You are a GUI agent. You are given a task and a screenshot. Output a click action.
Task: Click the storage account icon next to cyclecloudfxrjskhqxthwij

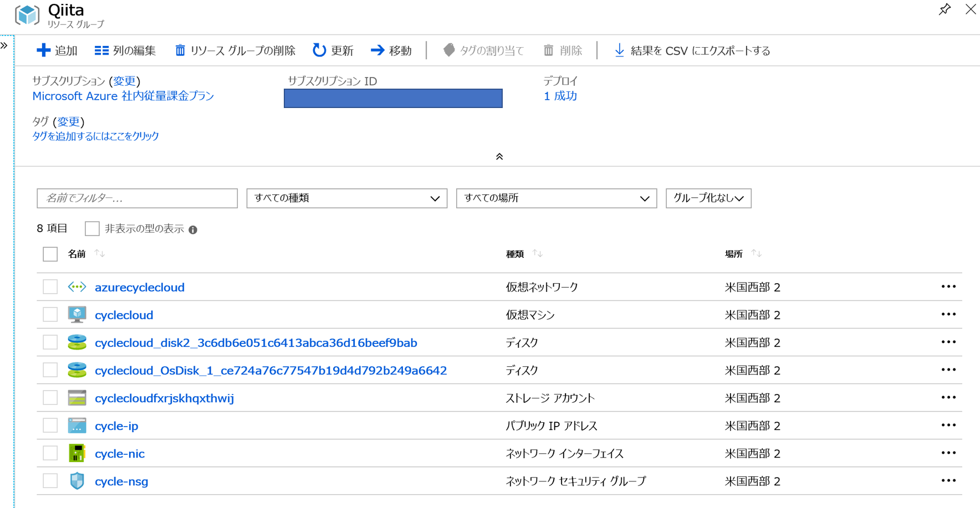76,397
